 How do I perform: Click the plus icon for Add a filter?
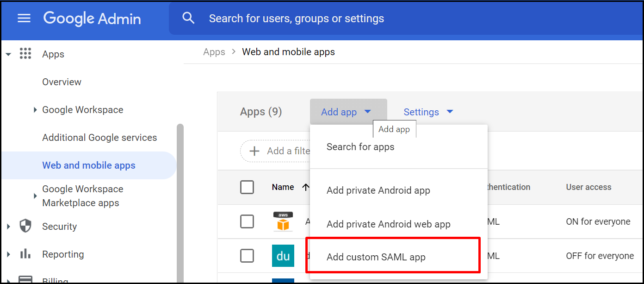coord(254,151)
